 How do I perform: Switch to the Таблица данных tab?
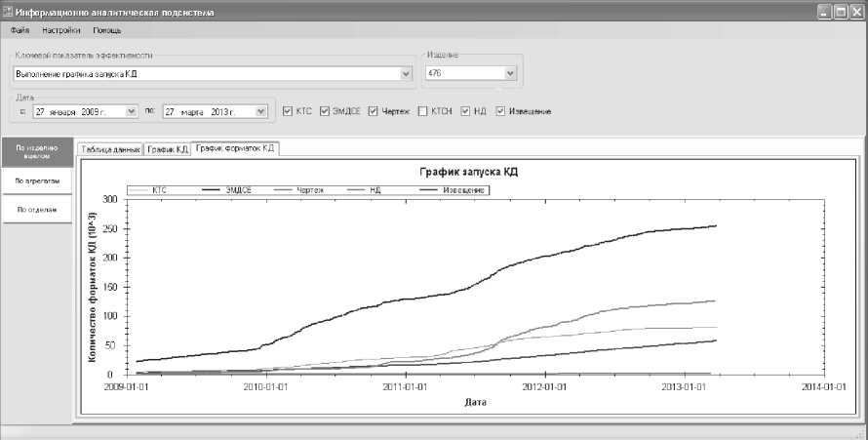tap(111, 149)
